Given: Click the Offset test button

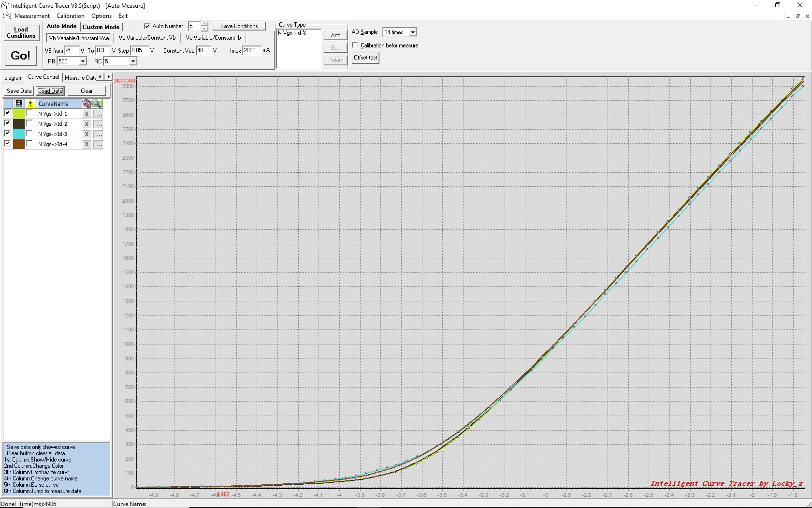Looking at the screenshot, I should pyautogui.click(x=365, y=58).
